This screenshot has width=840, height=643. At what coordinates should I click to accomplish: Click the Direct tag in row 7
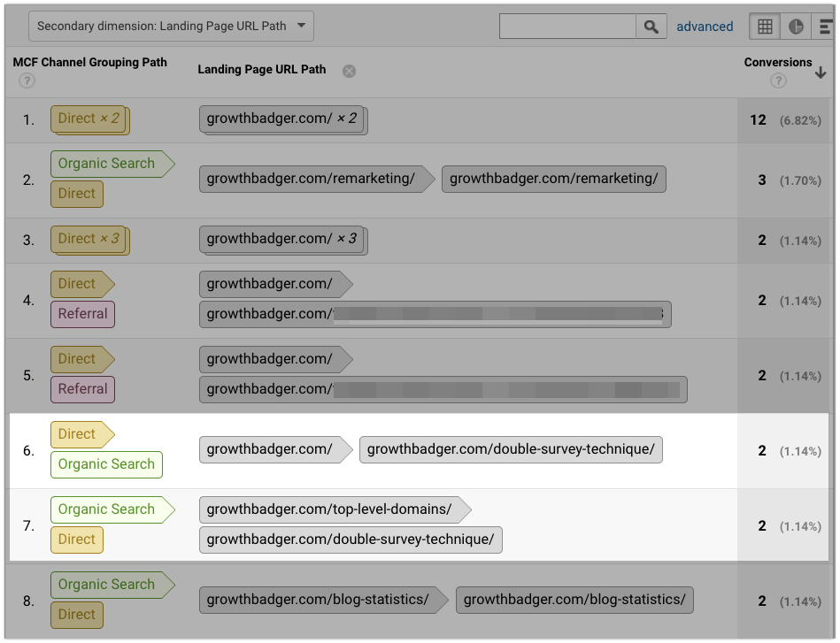[x=77, y=540]
